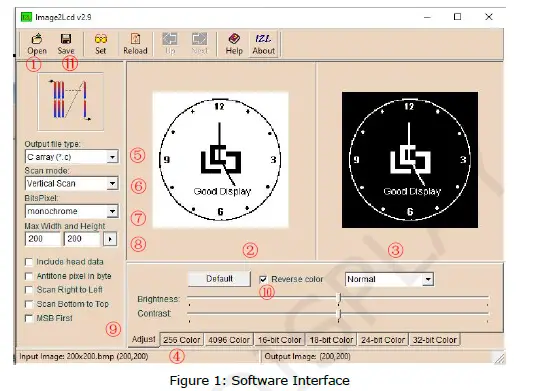
Task: Click the white input clock image preview
Action: click(220, 160)
